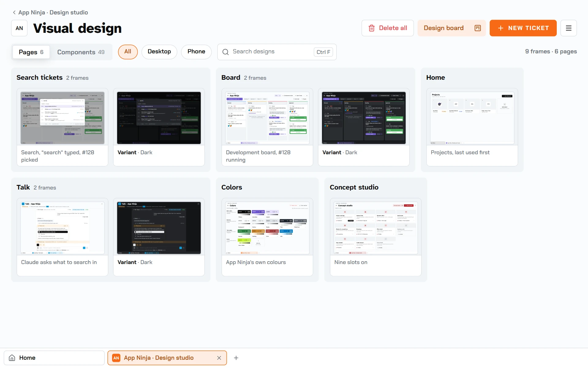Click the board icon in Design board

477,28
